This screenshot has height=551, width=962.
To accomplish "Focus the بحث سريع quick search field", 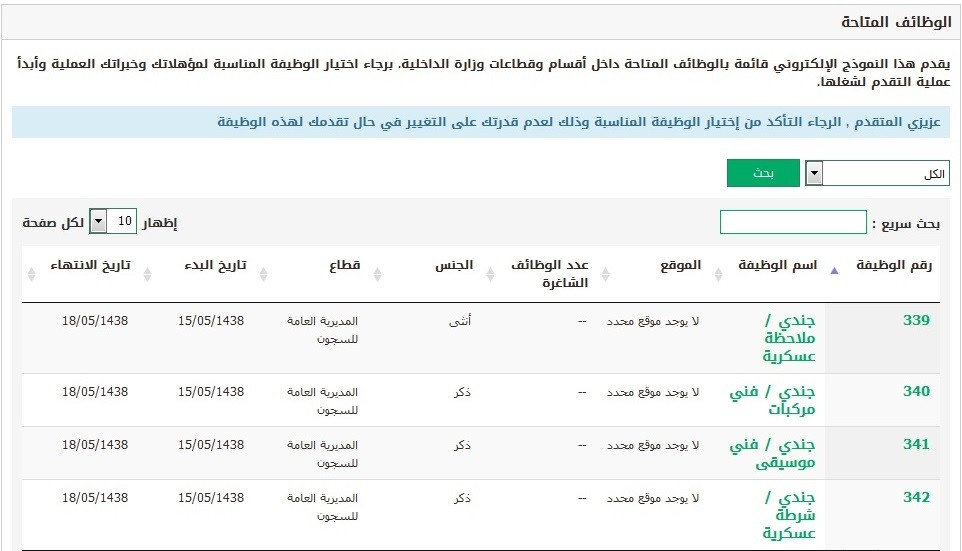I will coord(793,222).
